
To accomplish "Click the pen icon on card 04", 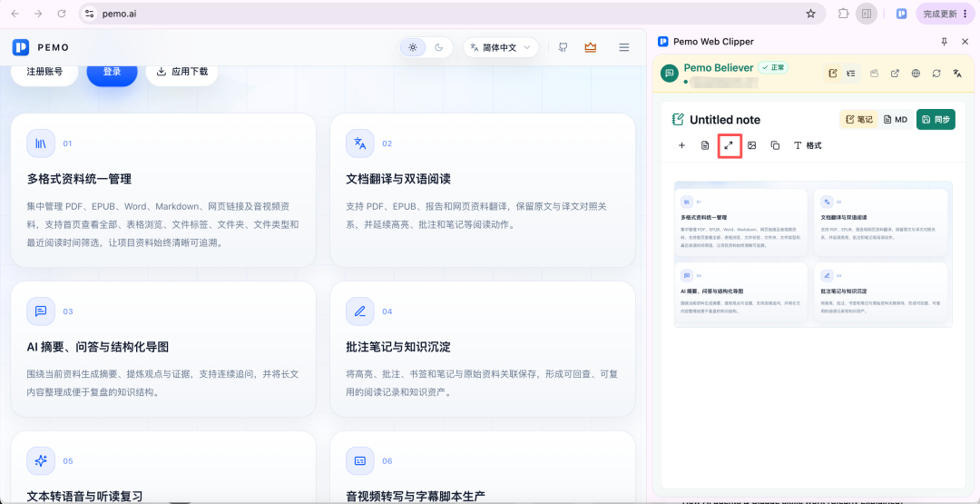I will (360, 311).
